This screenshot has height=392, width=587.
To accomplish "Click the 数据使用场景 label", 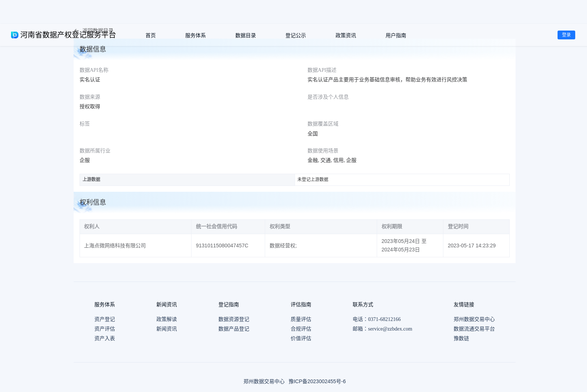I will pos(323,151).
